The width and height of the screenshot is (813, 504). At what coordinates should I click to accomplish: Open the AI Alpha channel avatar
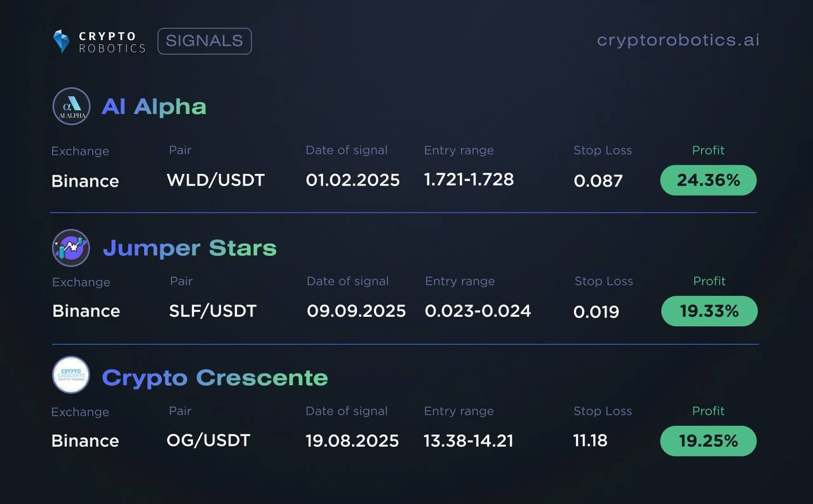(x=71, y=106)
